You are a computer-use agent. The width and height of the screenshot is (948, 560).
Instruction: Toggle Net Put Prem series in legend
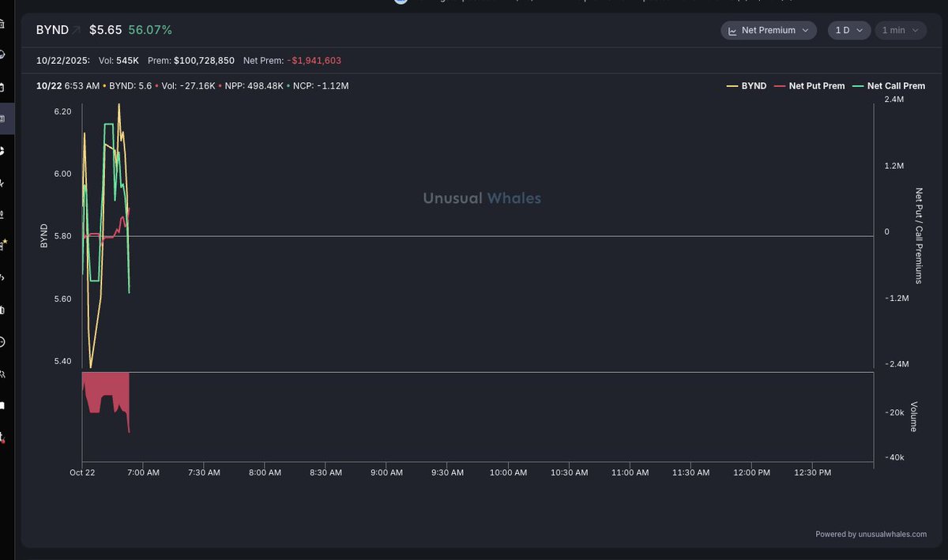pos(816,86)
